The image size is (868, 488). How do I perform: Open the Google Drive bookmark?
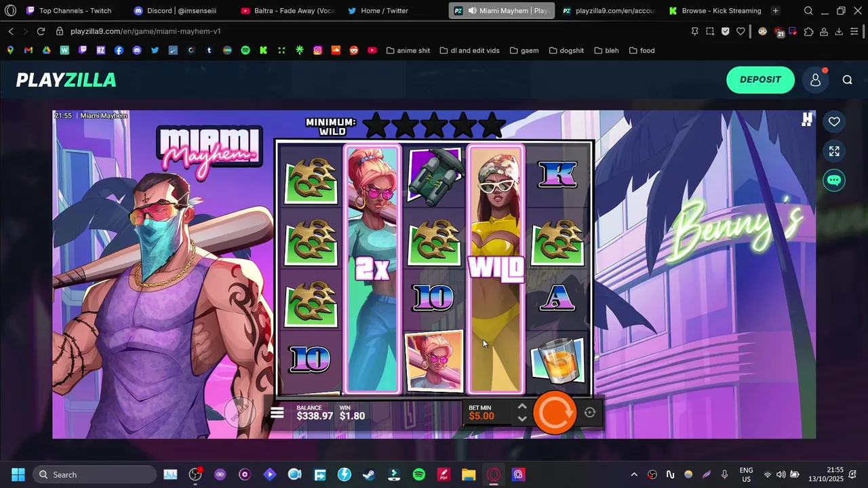click(46, 50)
